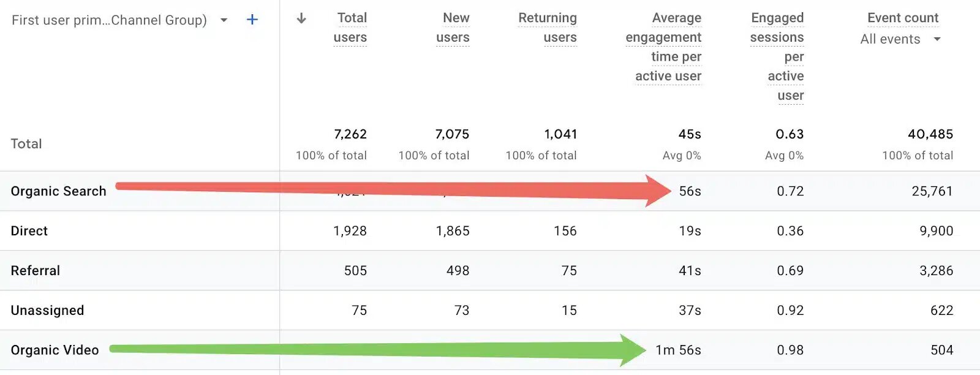Expand the All events dropdown
The image size is (980, 375).
937,39
